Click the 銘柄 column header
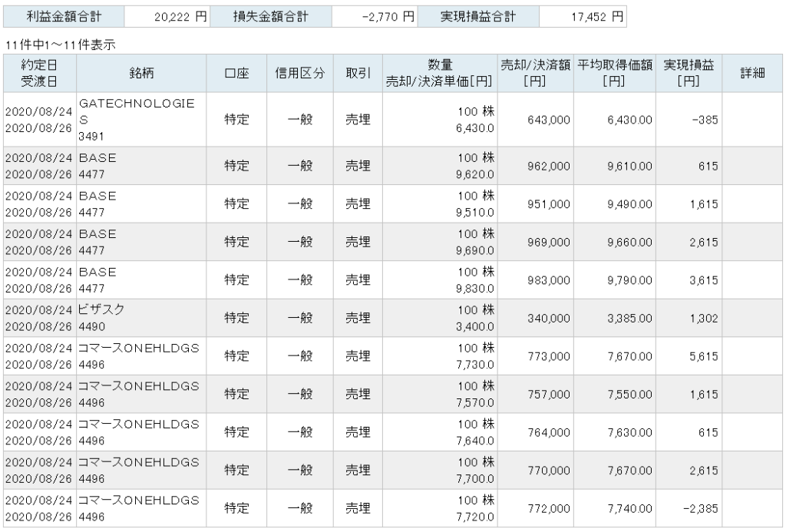 pyautogui.click(x=141, y=73)
